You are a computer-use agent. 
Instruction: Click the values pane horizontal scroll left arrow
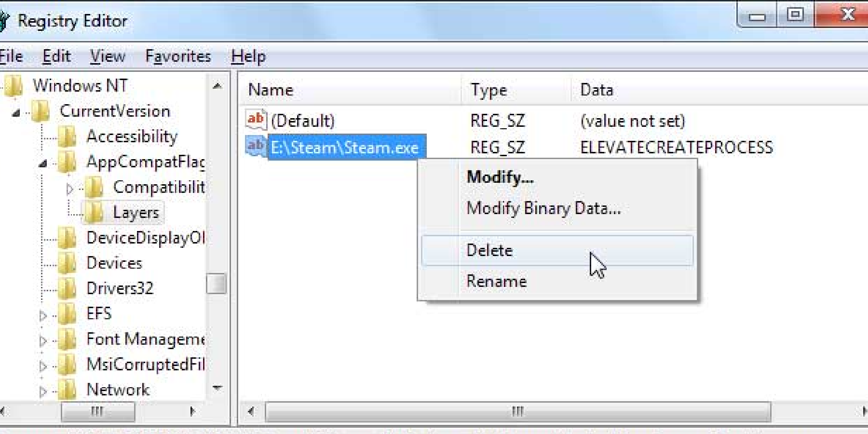point(251,411)
